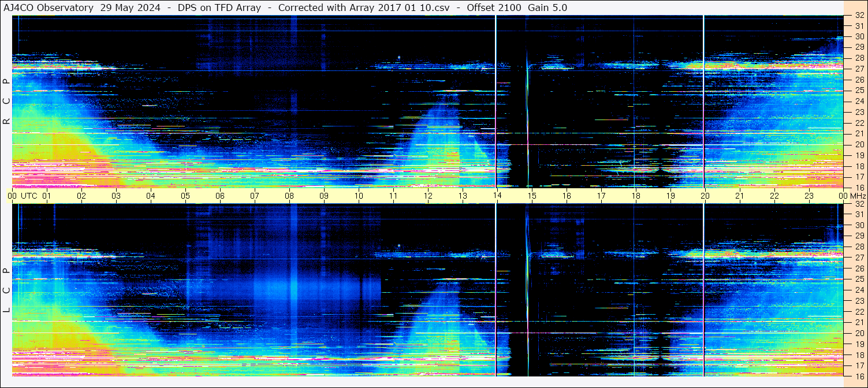Click 'Corrected with Array 2017 01 10.csv' text
This screenshot has width=868, height=388.
pyautogui.click(x=364, y=8)
